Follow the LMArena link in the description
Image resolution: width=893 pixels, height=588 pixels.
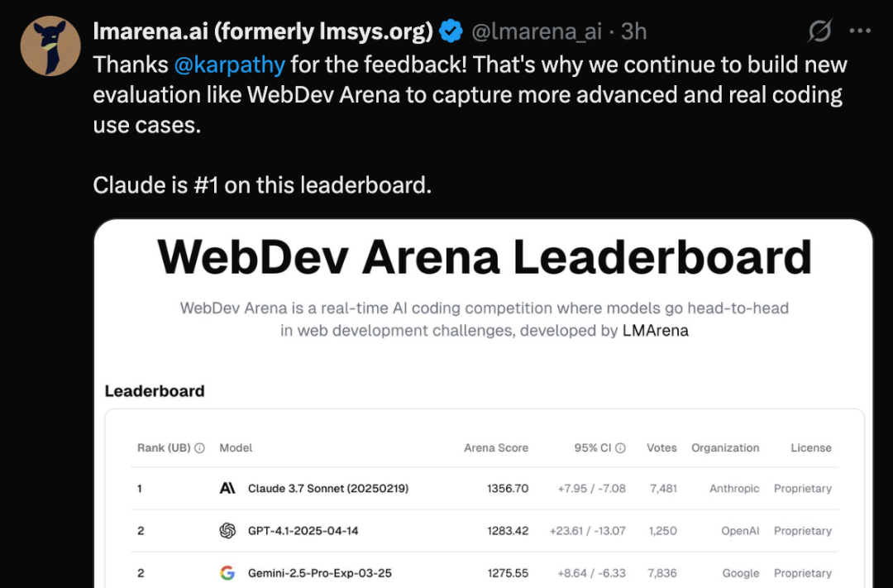[x=656, y=331]
